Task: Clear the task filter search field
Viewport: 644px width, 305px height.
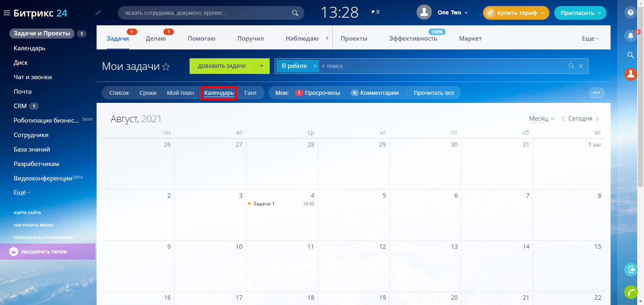Action: click(581, 66)
